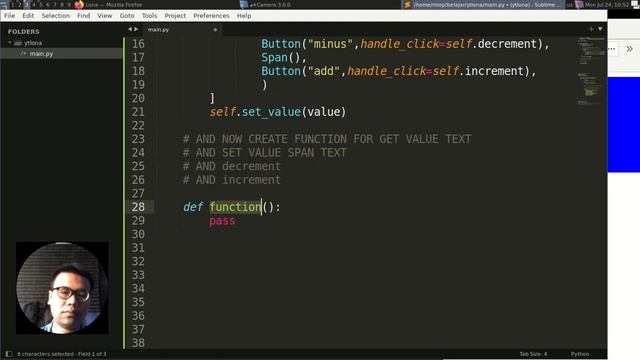640x360 pixels.
Task: Click Firefox three-dots button
Action: click(x=612, y=49)
